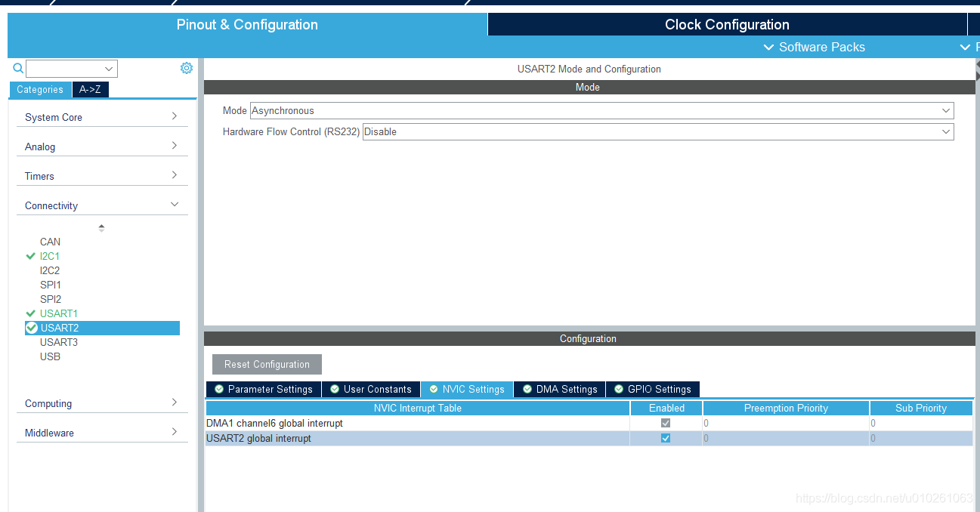Screen dimensions: 980x512
Task: Toggle USART2 global interrupt enabled checkbox
Action: (666, 438)
